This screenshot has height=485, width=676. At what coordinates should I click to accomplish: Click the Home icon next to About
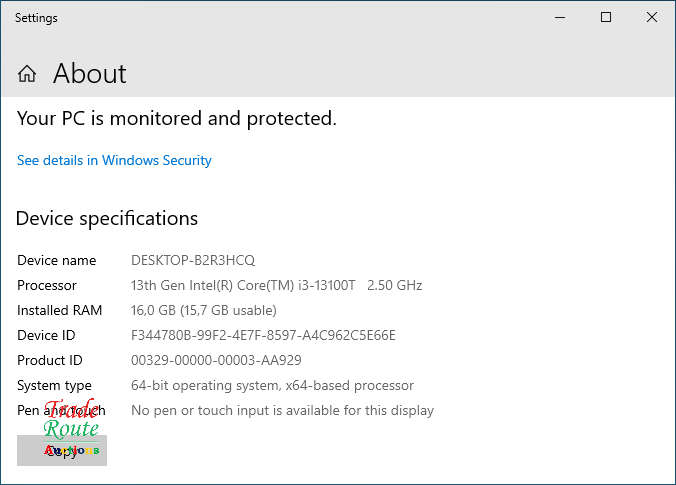point(27,74)
